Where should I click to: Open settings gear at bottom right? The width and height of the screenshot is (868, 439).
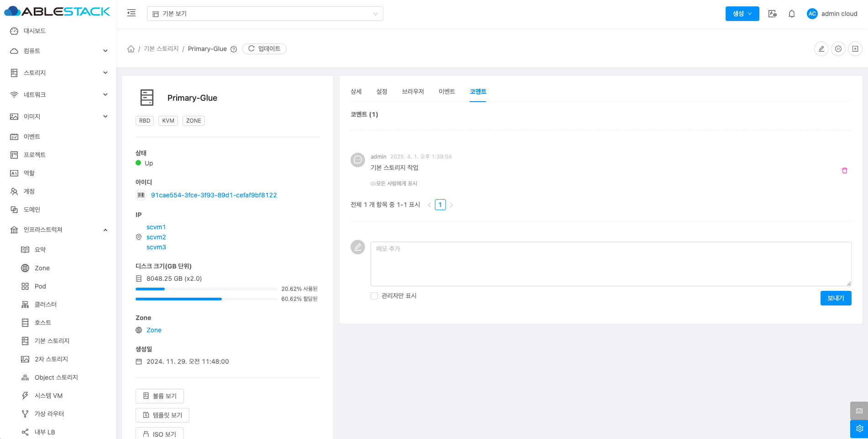(859, 429)
